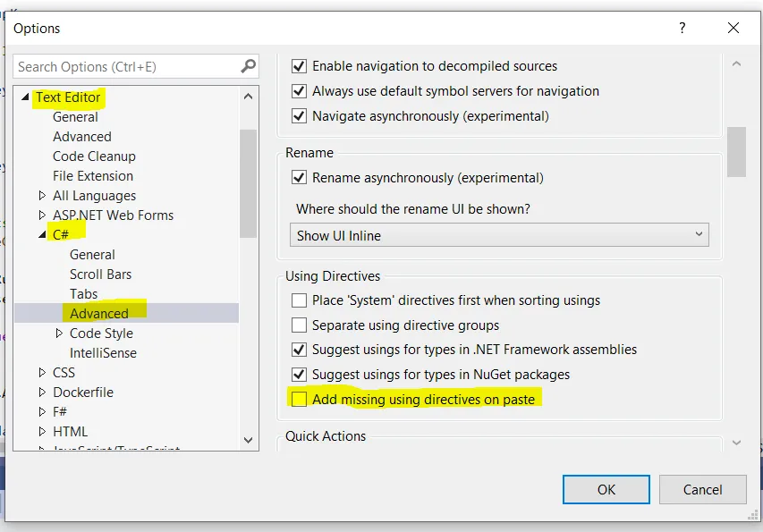The width and height of the screenshot is (763, 532).
Task: Uncheck 'Suggest usings for types in NuGet packages'
Action: (x=299, y=375)
